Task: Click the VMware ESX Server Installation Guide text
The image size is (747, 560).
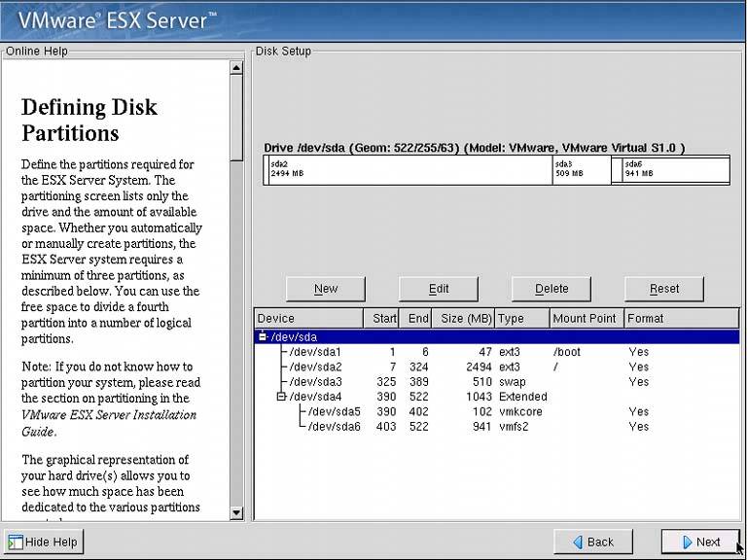Action: point(109,423)
